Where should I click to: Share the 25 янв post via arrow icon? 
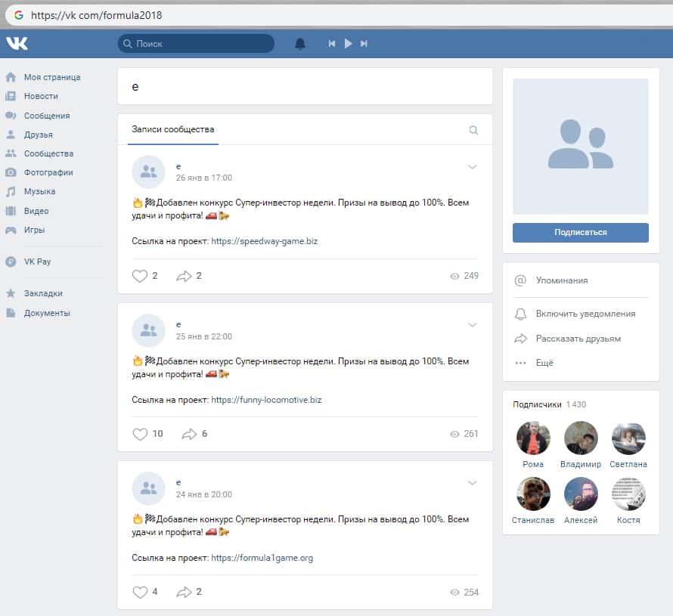[188, 434]
